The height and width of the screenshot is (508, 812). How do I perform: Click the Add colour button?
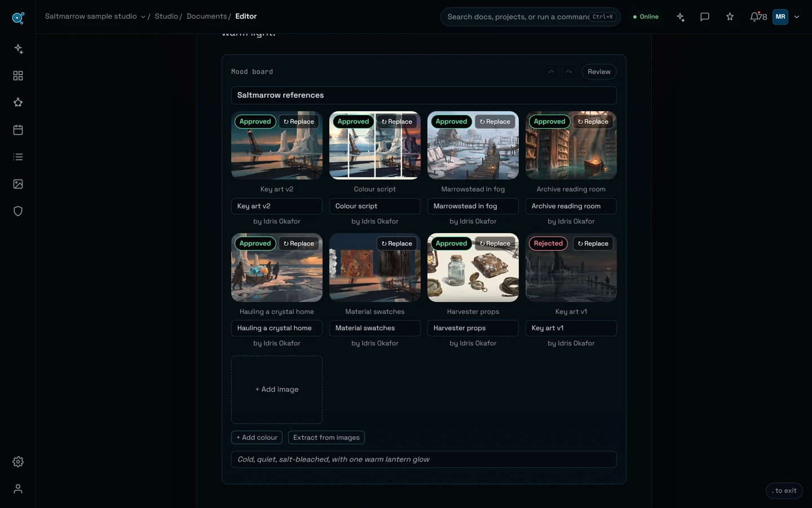point(257,437)
